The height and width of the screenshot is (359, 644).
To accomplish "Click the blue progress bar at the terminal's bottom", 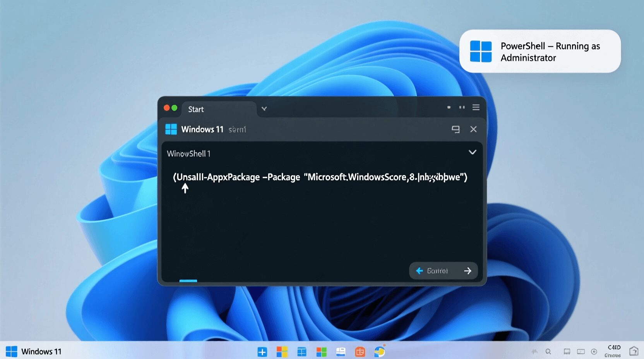I will click(x=188, y=281).
